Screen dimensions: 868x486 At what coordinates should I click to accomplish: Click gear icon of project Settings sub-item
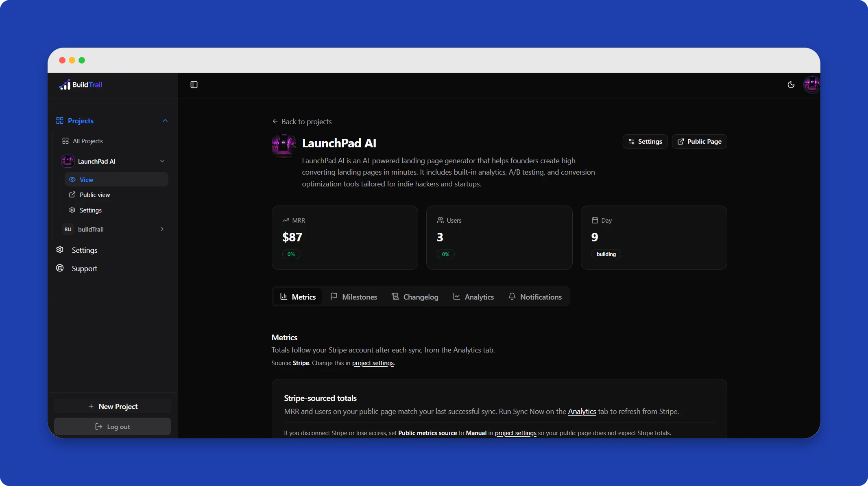point(72,210)
